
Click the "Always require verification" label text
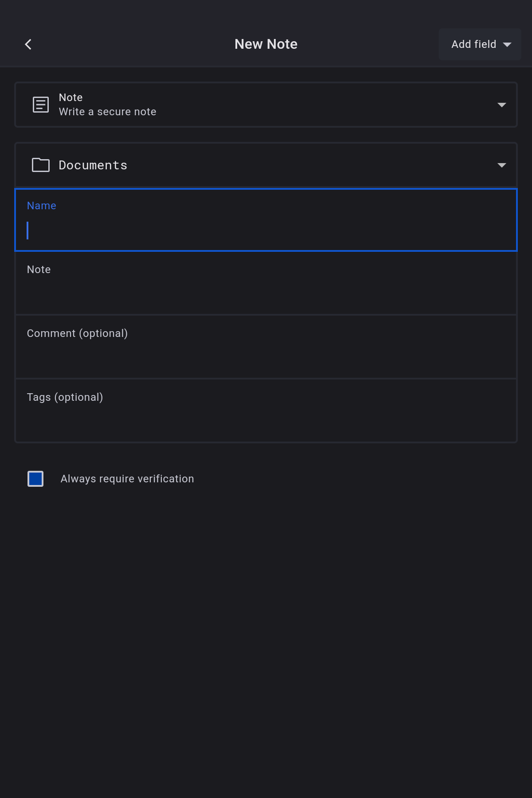click(x=127, y=479)
